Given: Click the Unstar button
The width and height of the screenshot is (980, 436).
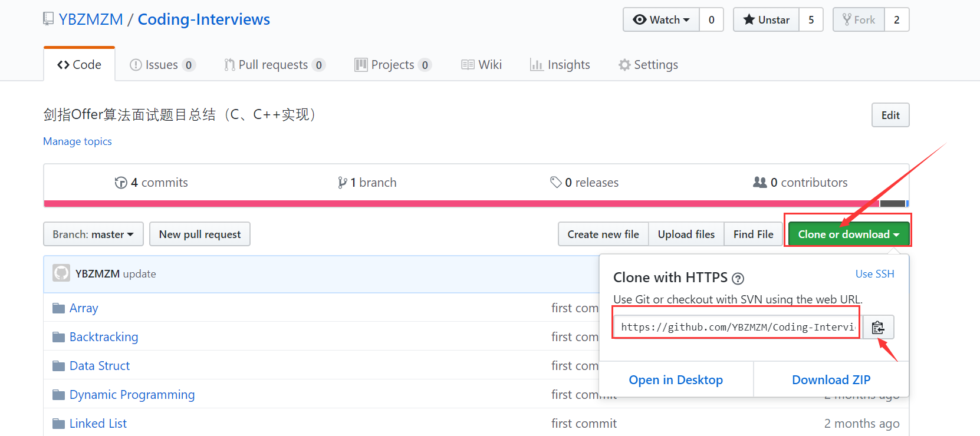Looking at the screenshot, I should (767, 19).
